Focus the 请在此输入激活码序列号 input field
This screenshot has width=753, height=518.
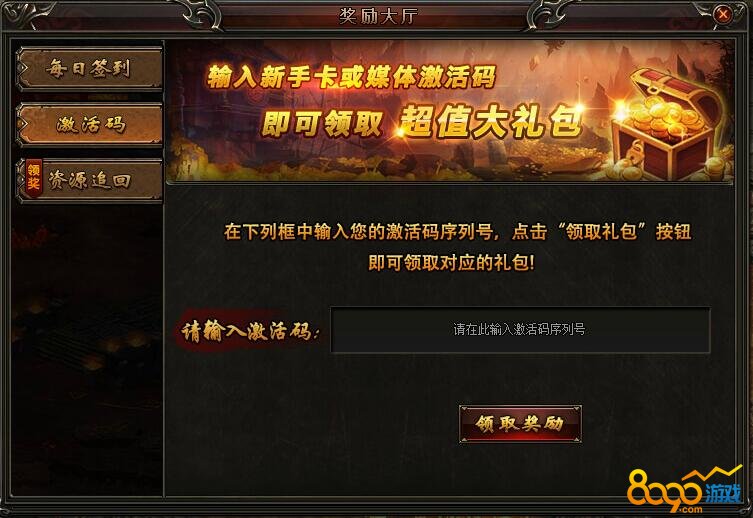pos(520,330)
